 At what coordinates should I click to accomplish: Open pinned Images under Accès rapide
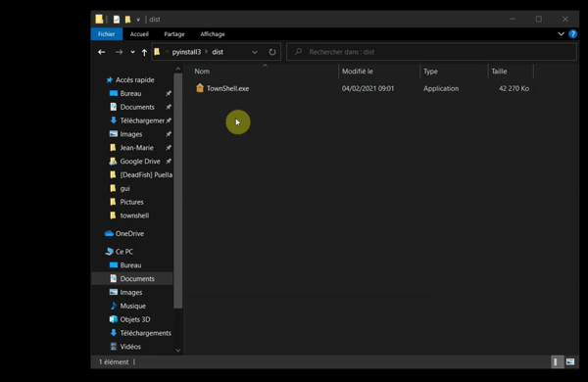point(131,134)
